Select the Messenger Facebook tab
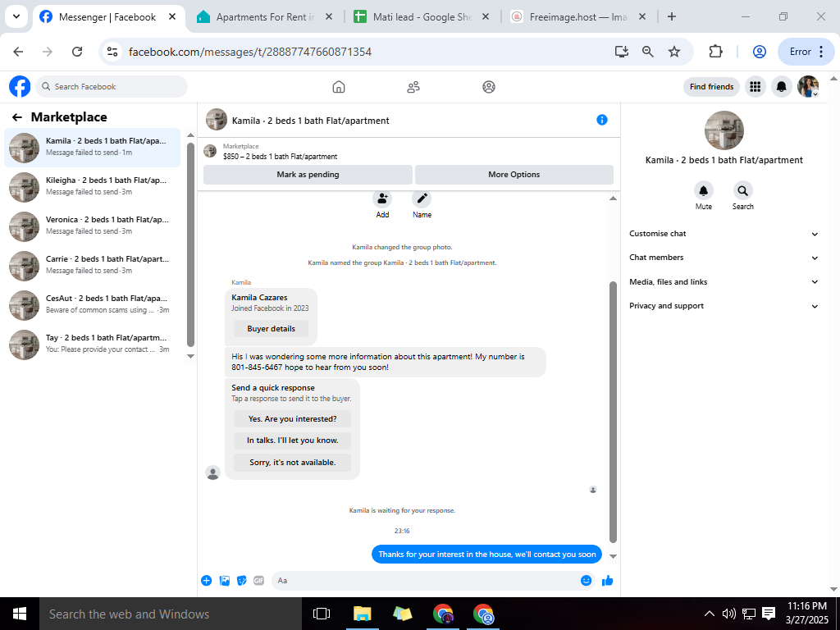 [109, 17]
